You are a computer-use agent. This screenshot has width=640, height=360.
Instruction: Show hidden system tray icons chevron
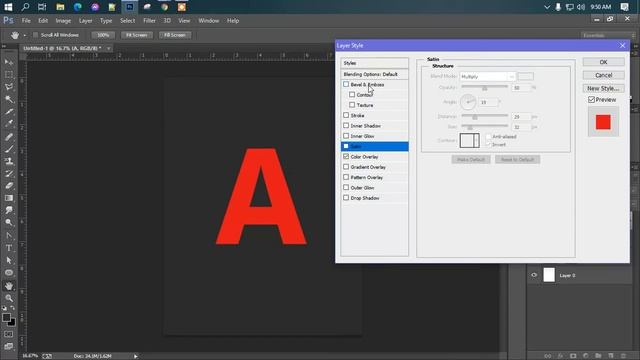click(x=547, y=7)
